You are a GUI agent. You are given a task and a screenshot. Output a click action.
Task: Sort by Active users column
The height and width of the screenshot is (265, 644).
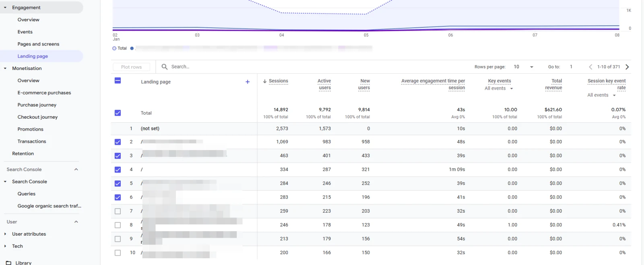(x=324, y=84)
